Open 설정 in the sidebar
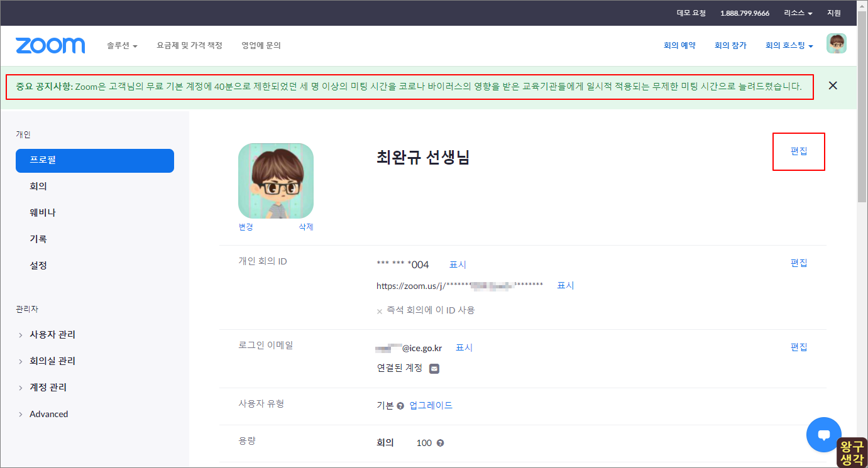 [x=38, y=266]
